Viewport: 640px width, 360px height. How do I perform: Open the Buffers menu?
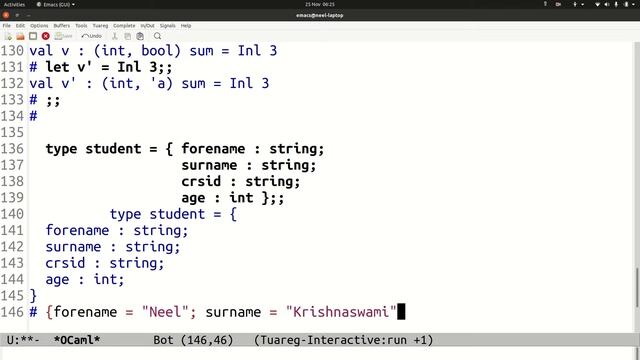click(x=62, y=26)
